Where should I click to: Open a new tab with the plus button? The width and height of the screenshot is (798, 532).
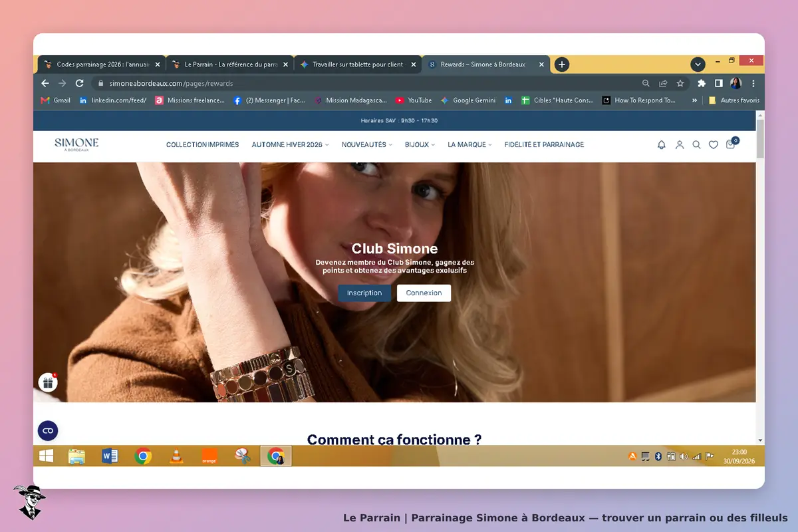coord(562,65)
